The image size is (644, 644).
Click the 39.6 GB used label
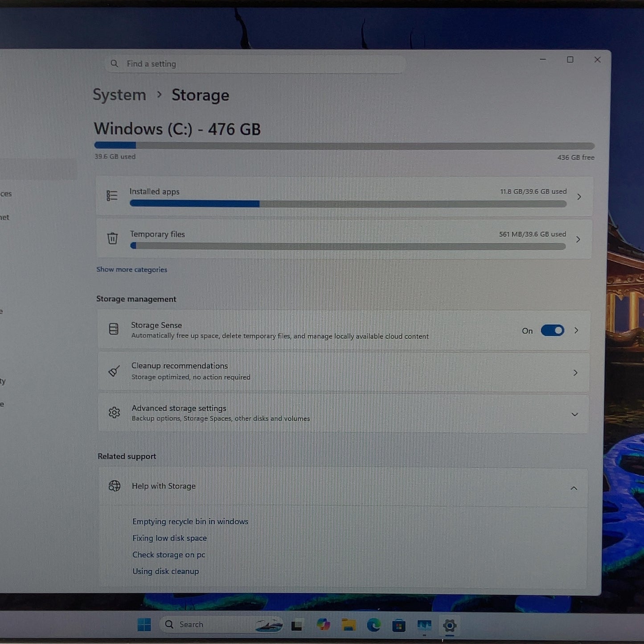115,156
